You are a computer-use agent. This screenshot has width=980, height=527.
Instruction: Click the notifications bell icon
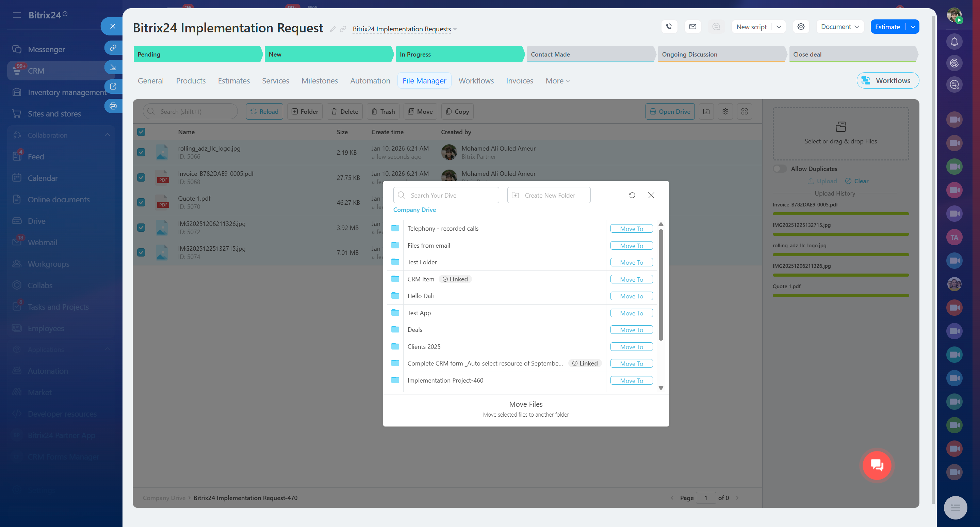(954, 42)
